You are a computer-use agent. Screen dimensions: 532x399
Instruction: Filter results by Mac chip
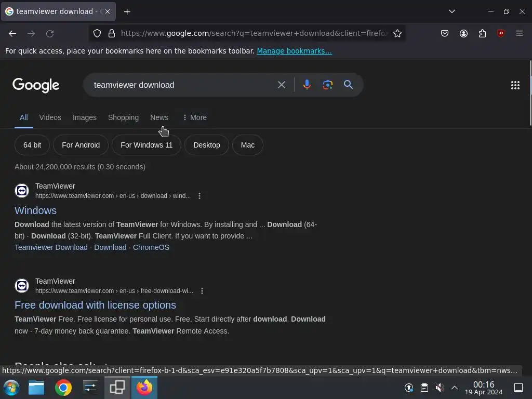click(248, 145)
